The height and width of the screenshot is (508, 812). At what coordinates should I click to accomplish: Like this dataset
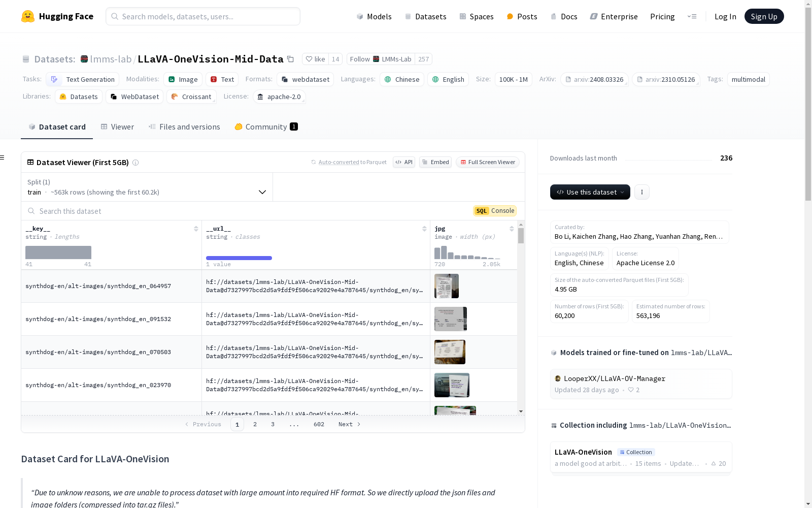click(x=316, y=59)
